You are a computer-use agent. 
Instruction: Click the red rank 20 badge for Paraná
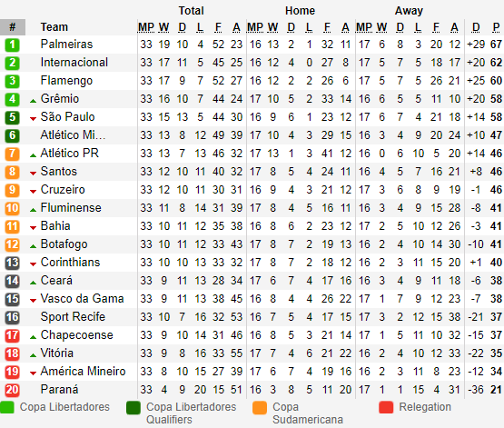12,390
